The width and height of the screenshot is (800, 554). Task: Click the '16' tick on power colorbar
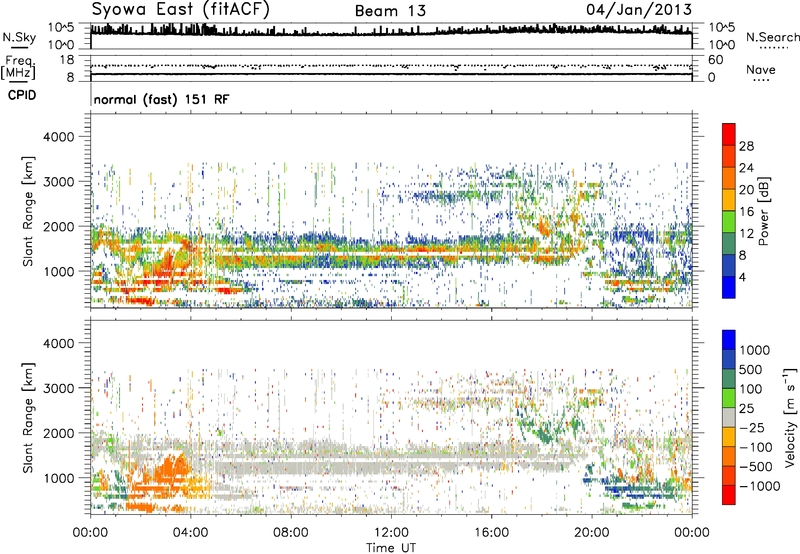point(746,212)
